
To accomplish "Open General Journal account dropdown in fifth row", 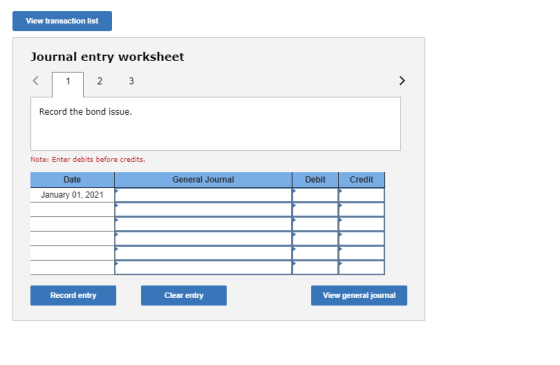I will 203,253.
